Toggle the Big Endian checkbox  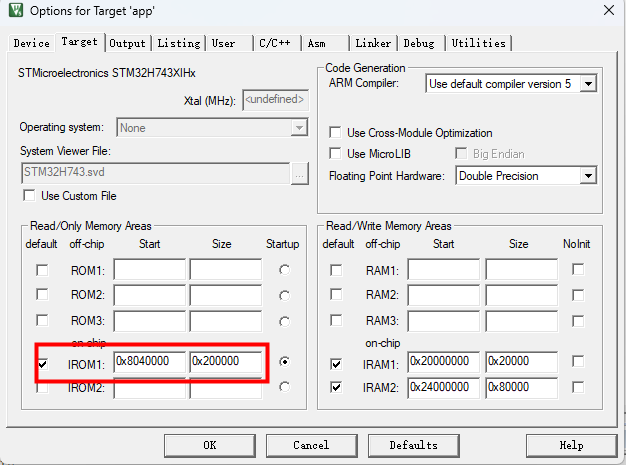[x=461, y=154]
